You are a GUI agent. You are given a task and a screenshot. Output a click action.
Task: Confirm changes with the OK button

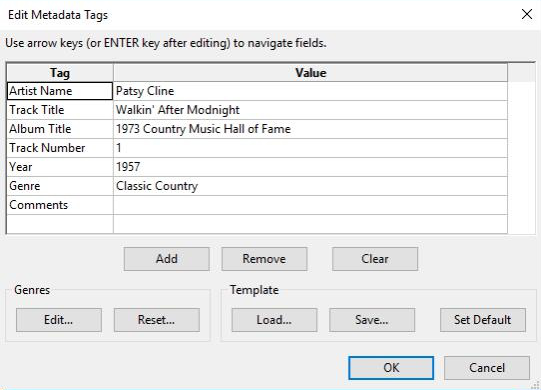click(391, 368)
